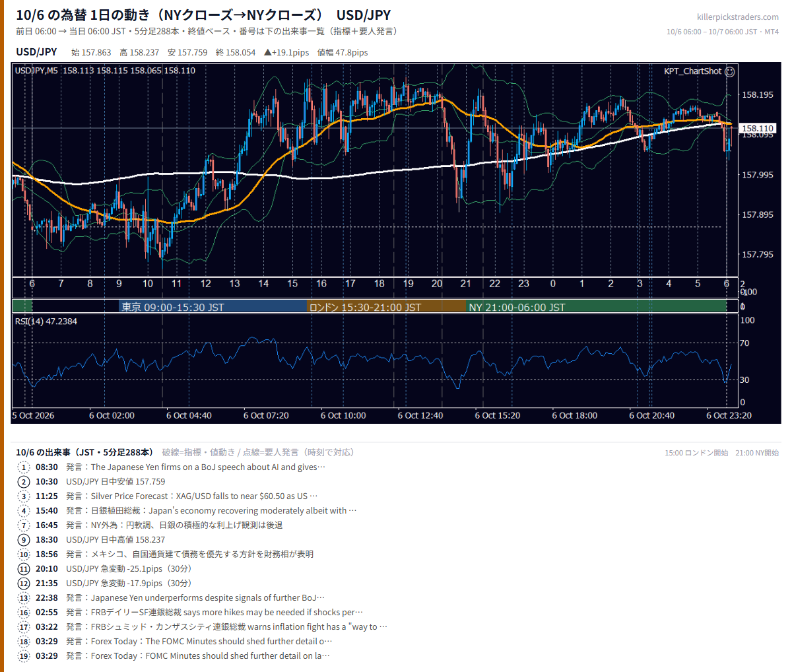Click the 21:00 NY開始 legend text
792x672 pixels.
(757, 453)
